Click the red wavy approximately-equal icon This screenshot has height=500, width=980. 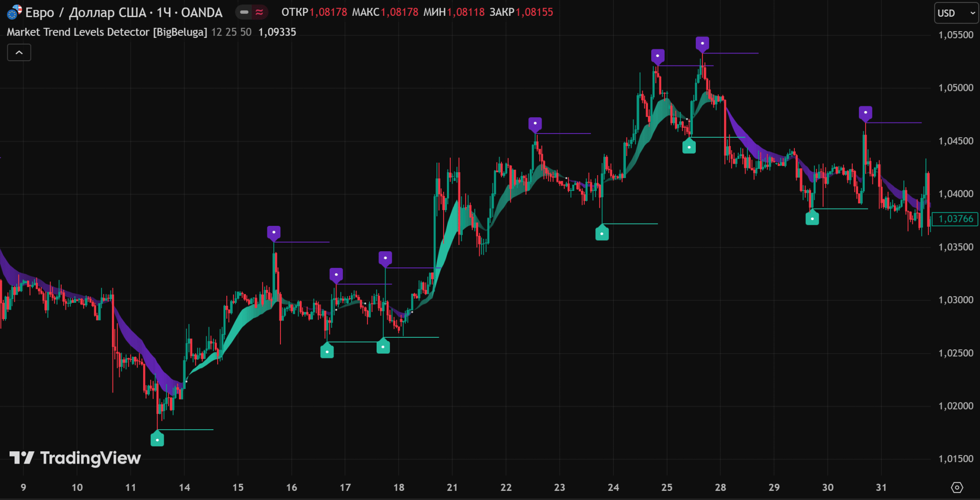(x=259, y=12)
